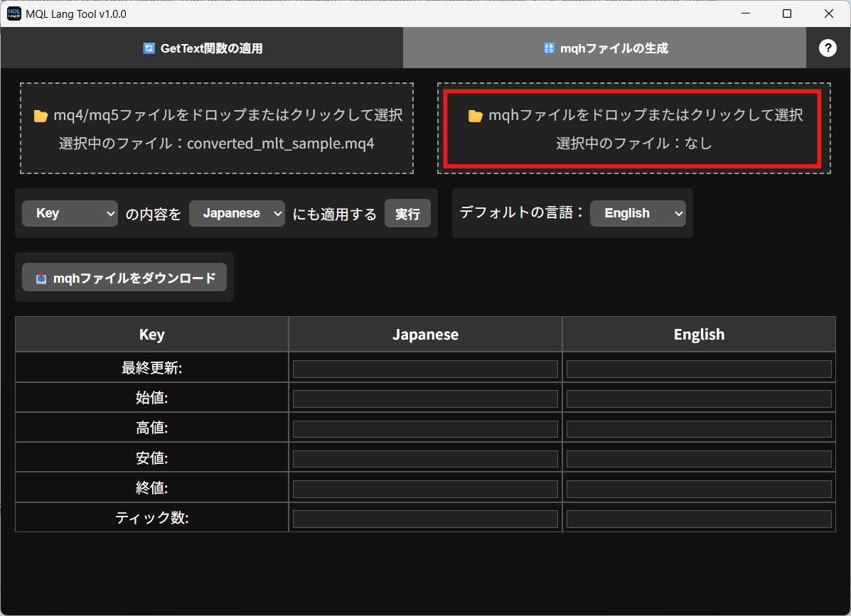
Task: Focus the English field for 高値:
Action: tap(699, 429)
